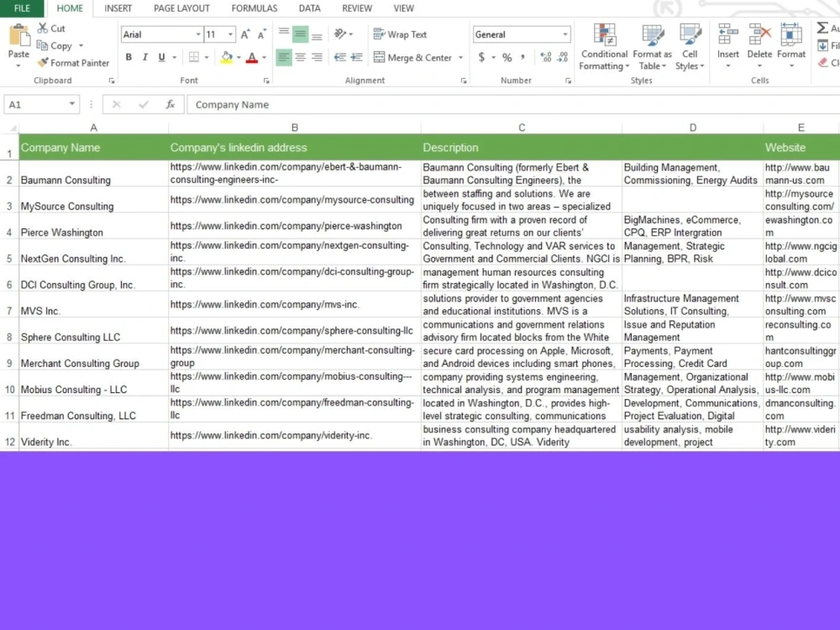840x630 pixels.
Task: Click the Merge & Center button
Action: point(413,57)
